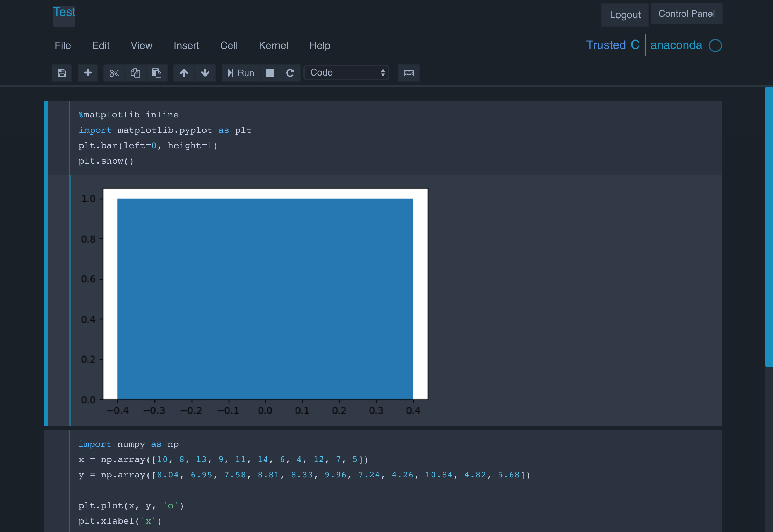Open the Help menu
The image size is (773, 532).
[320, 45]
